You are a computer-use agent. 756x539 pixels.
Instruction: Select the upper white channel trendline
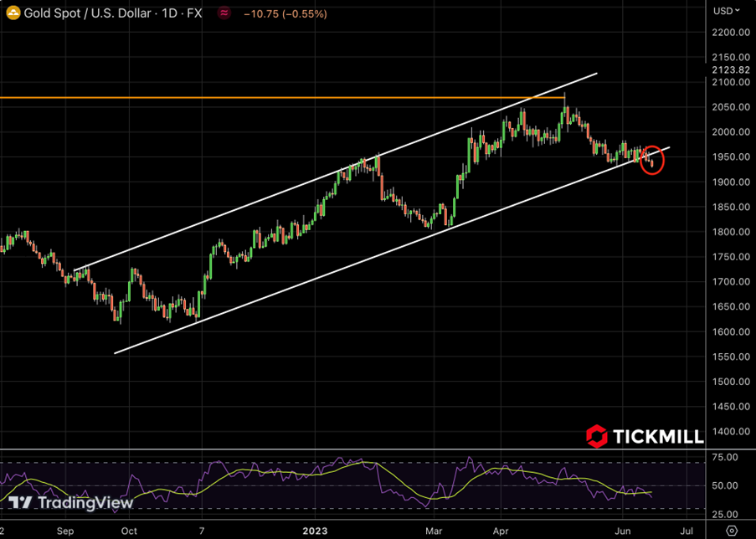pos(336,172)
